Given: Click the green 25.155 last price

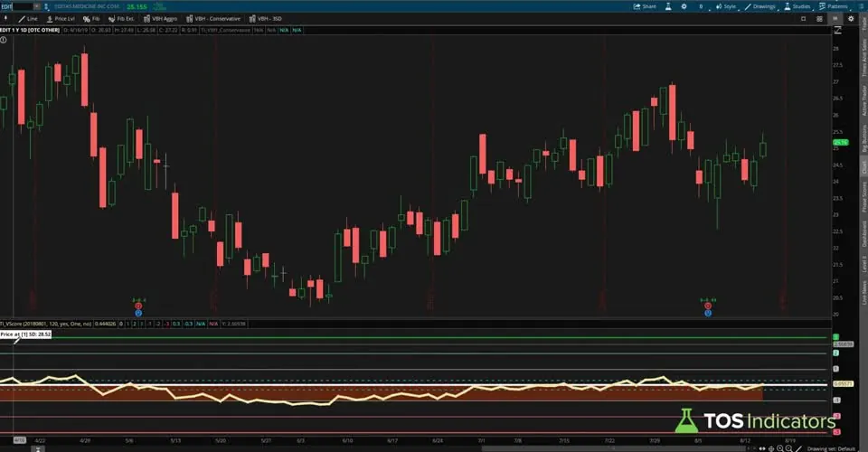Looking at the screenshot, I should pyautogui.click(x=137, y=6).
